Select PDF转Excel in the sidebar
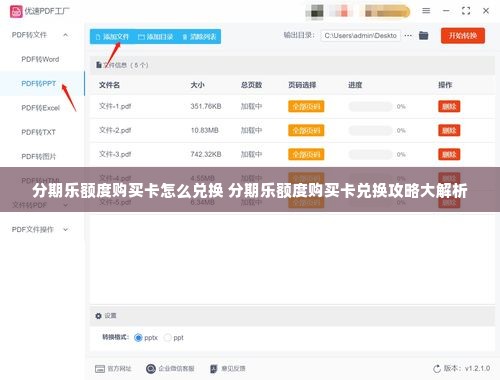Screen dimensions: 500x380 click(x=40, y=108)
